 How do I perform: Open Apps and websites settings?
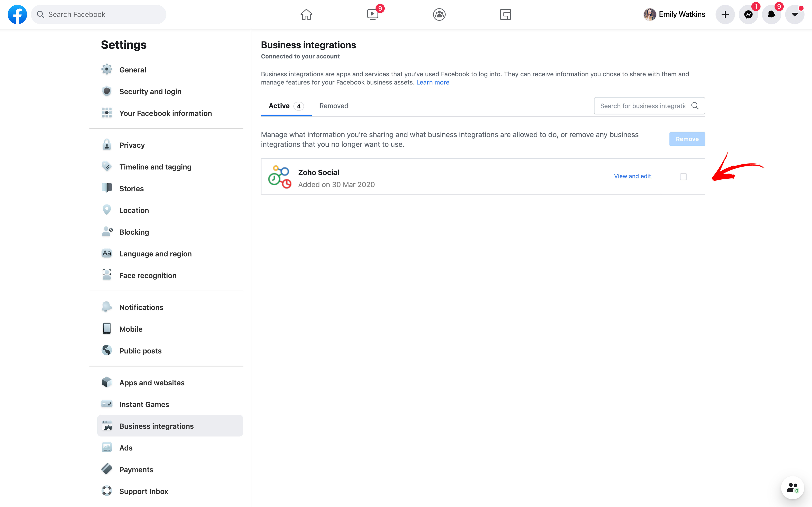pos(152,383)
